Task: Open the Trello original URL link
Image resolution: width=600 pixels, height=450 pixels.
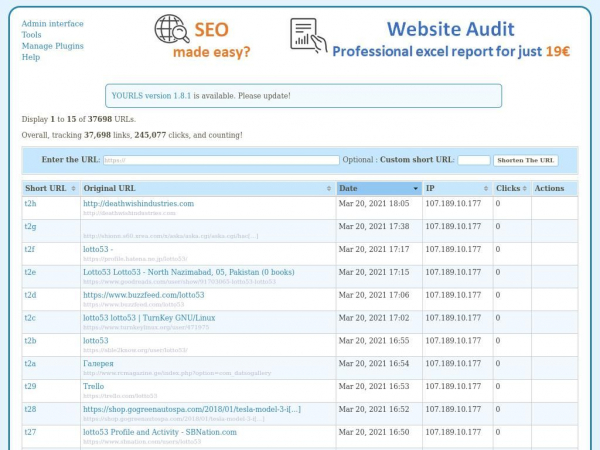Action: (x=93, y=386)
